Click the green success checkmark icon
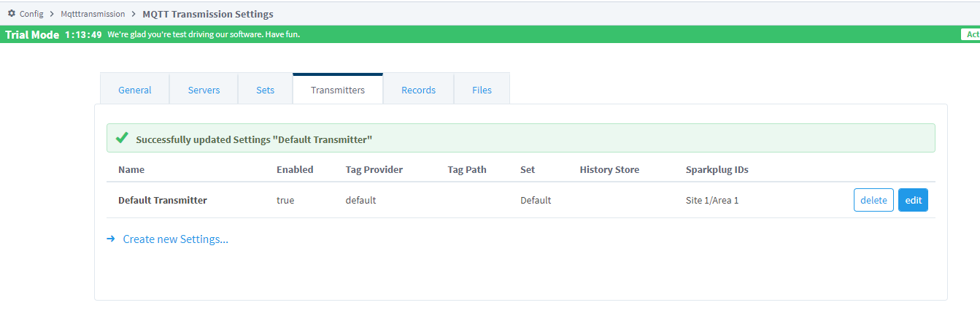The height and width of the screenshot is (324, 980). point(122,138)
